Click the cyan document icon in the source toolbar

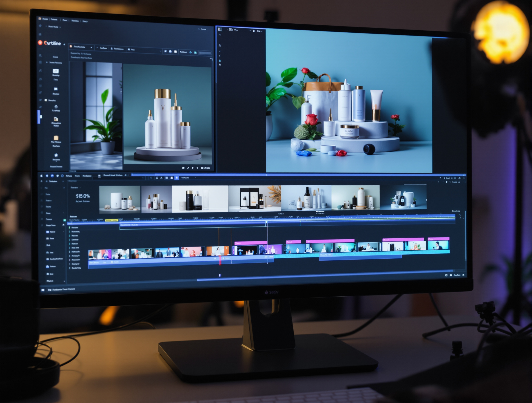195,52
